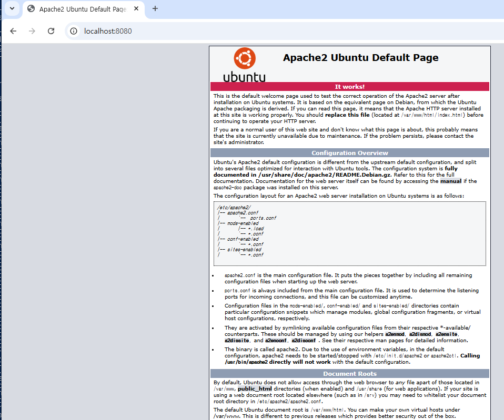Click the /etc/init.d/apache2 path text
Image resolution: width=504 pixels, height=420 pixels.
point(398,356)
